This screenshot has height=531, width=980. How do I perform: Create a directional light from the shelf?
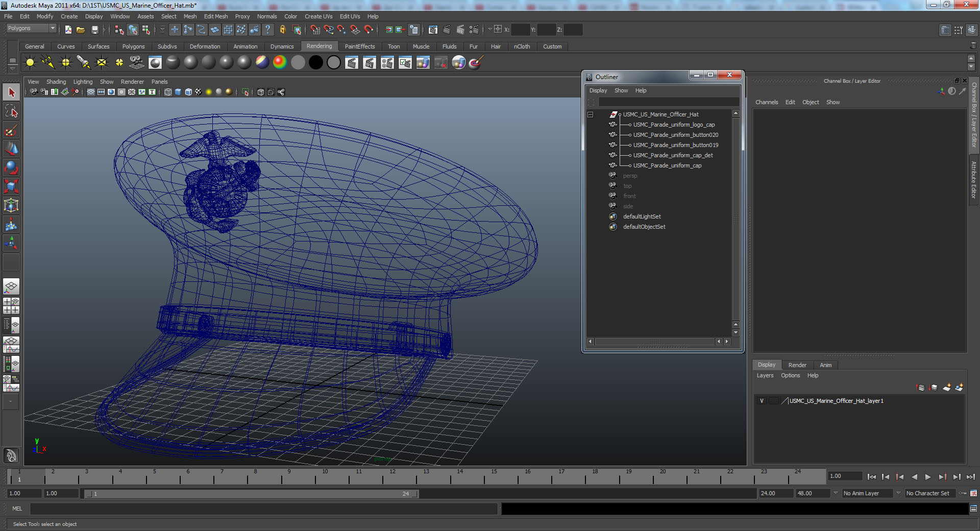[48, 62]
